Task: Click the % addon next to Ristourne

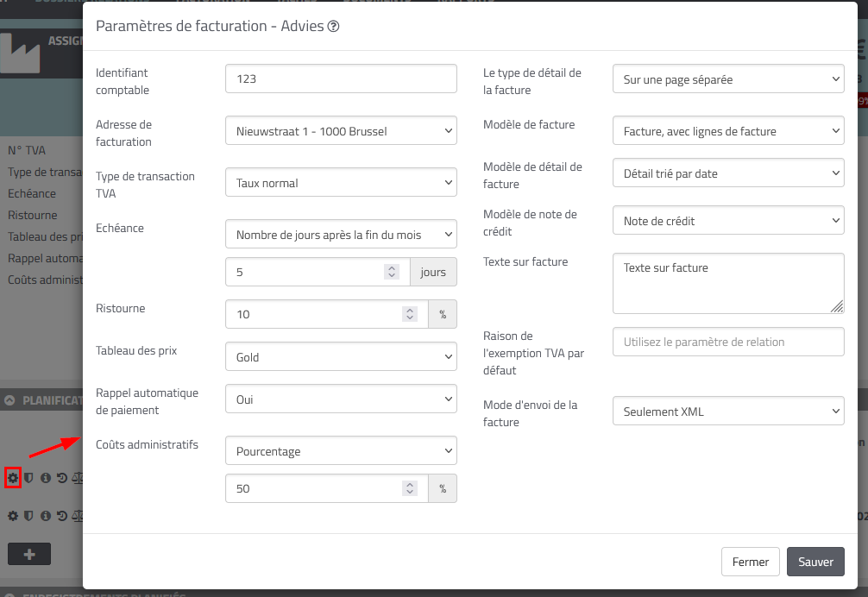Action: pos(443,314)
